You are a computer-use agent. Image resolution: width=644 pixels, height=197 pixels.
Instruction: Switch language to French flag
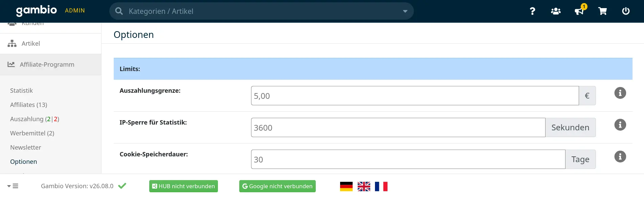coord(381,187)
